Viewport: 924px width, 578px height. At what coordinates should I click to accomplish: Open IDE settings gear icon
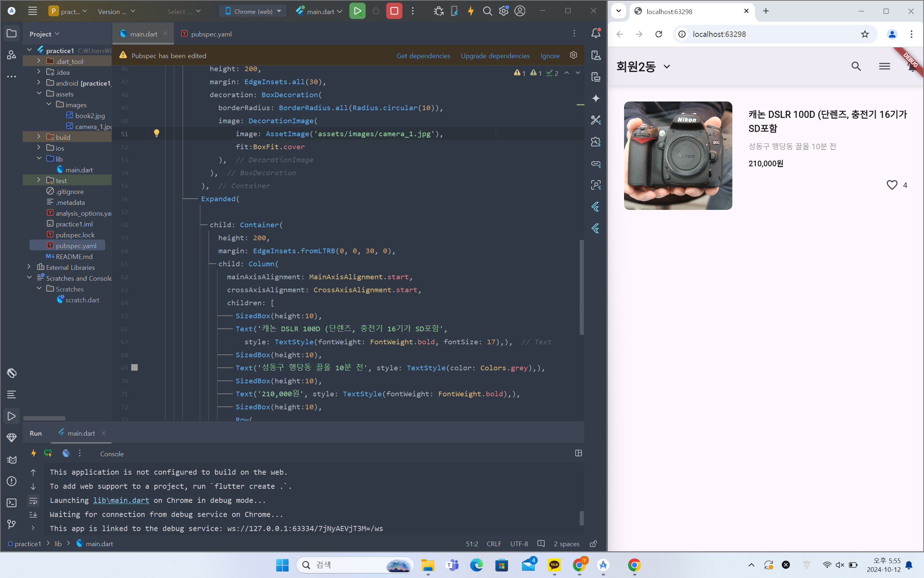coord(504,11)
